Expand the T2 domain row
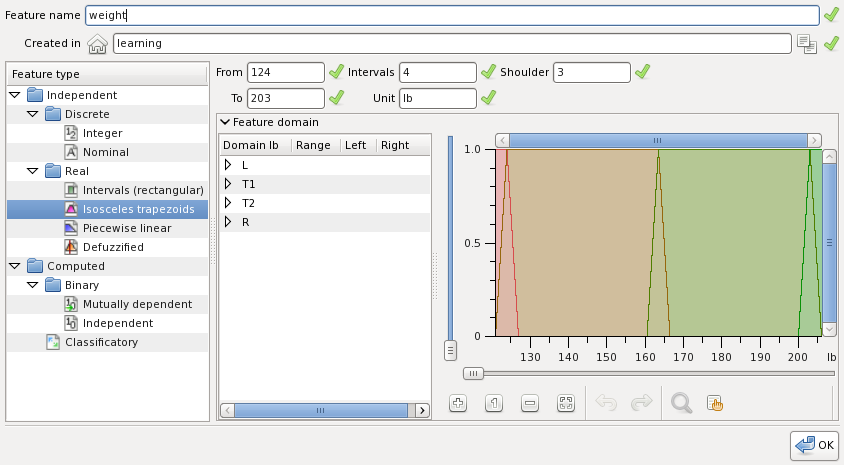Image resolution: width=844 pixels, height=465 pixels. coord(228,203)
